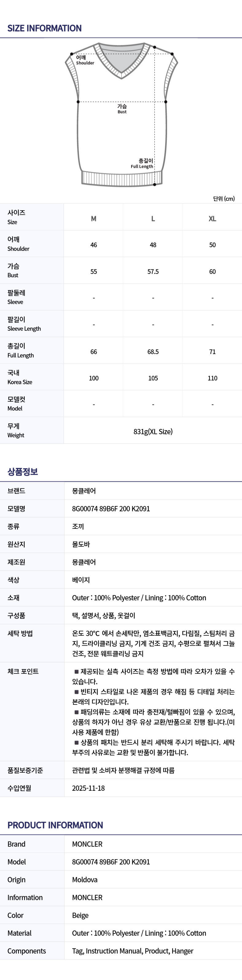Click the import date 2025-11-18
This screenshot has width=242, height=980.
[88, 788]
